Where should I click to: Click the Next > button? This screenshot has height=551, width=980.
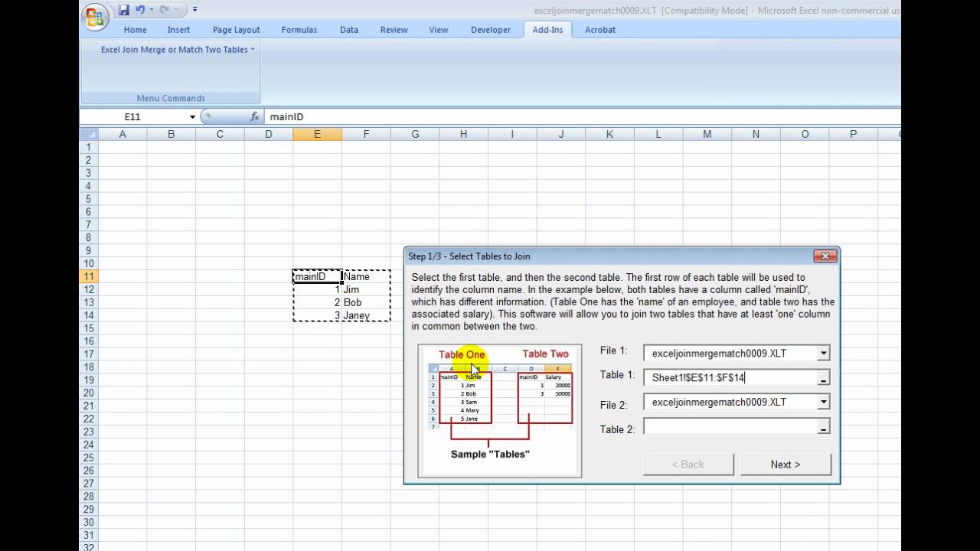pyautogui.click(x=786, y=465)
